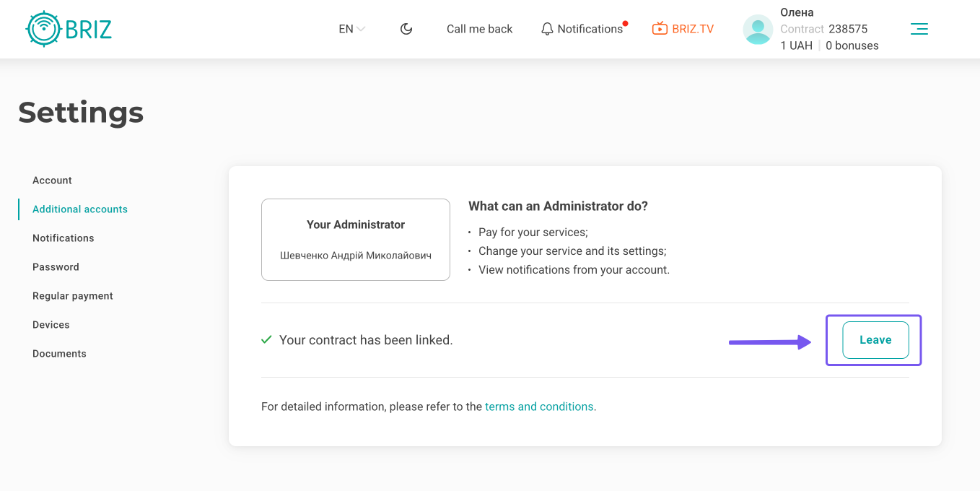Image resolution: width=980 pixels, height=491 pixels.
Task: Toggle dark mode with the moon icon
Action: pos(406,29)
